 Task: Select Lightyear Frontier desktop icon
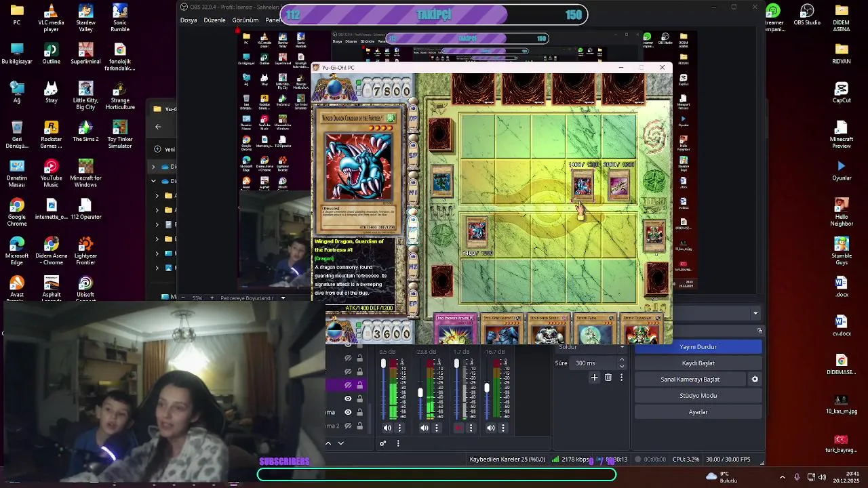click(85, 251)
